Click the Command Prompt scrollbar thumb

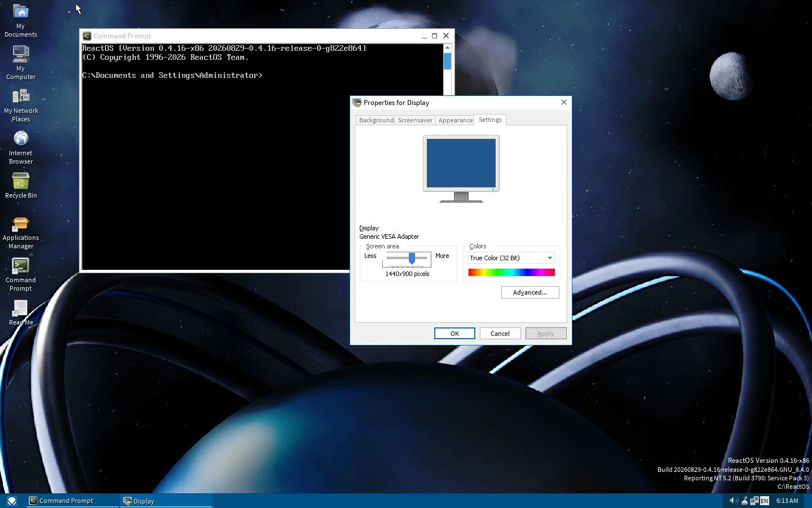[447, 61]
